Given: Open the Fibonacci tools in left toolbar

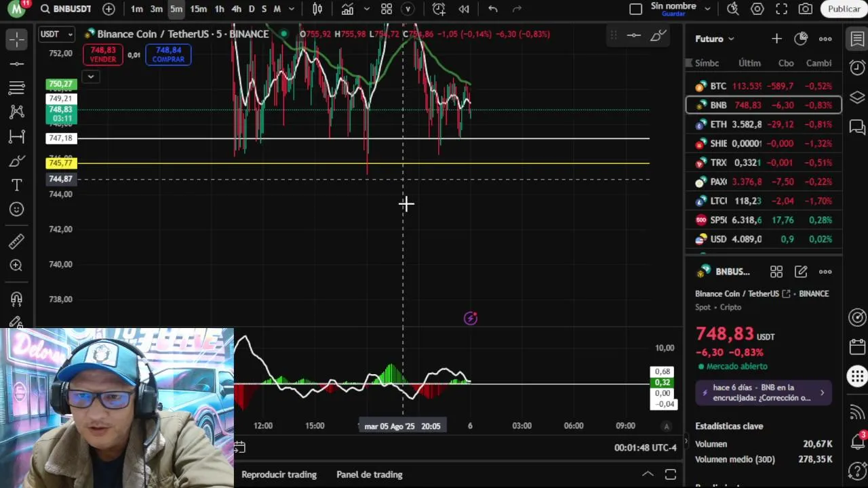Looking at the screenshot, I should [17, 87].
